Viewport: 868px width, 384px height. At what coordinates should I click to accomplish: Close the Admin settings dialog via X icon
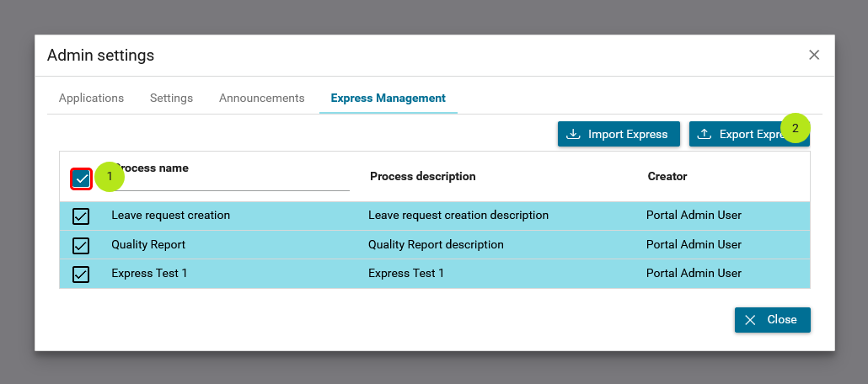tap(814, 55)
